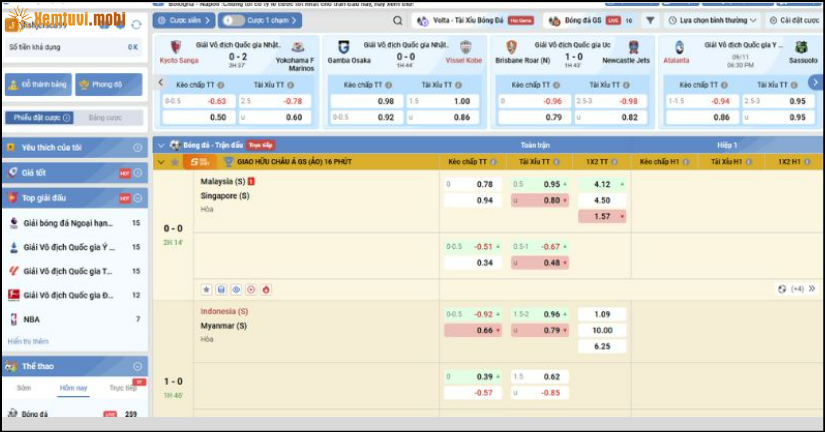Open the NBA league icon in sidebar
The image size is (825, 432).
pos(13,319)
